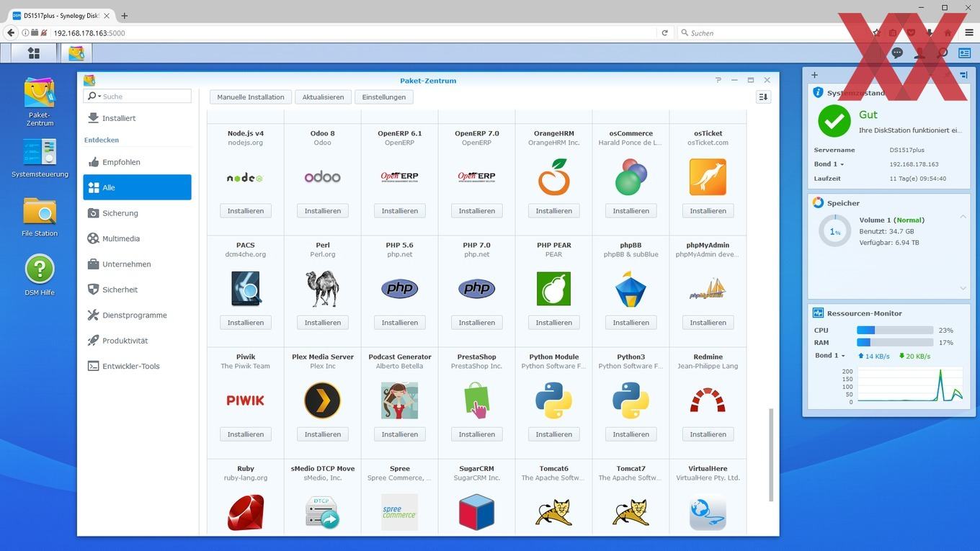The width and height of the screenshot is (980, 551).
Task: Click the Redmine package icon
Action: (708, 400)
